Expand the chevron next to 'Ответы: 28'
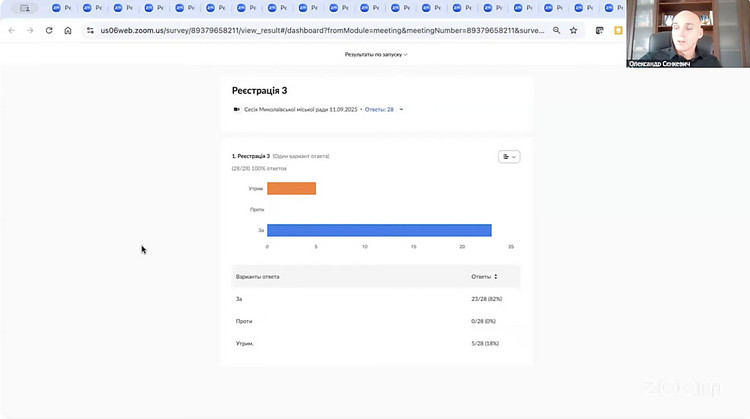The image size is (750, 419). (x=401, y=109)
